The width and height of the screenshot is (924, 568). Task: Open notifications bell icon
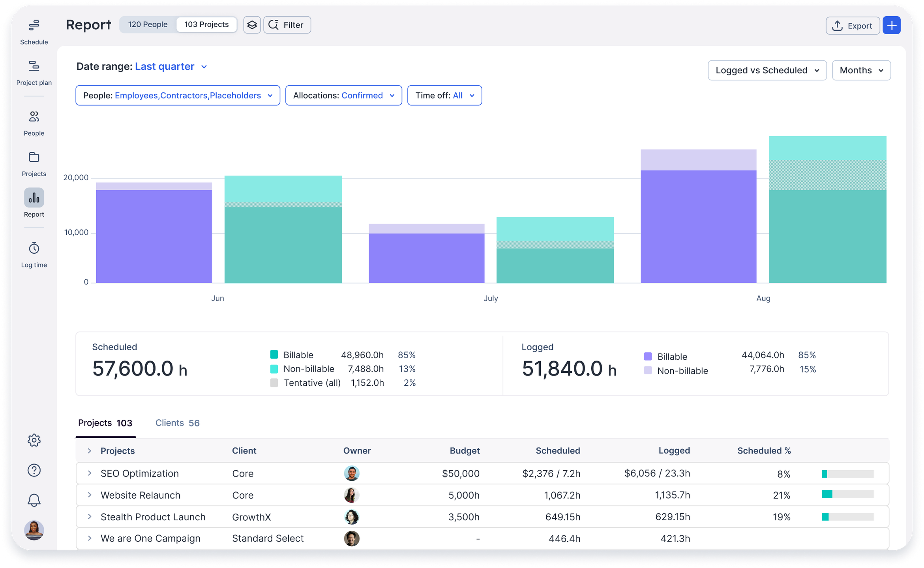(x=34, y=500)
